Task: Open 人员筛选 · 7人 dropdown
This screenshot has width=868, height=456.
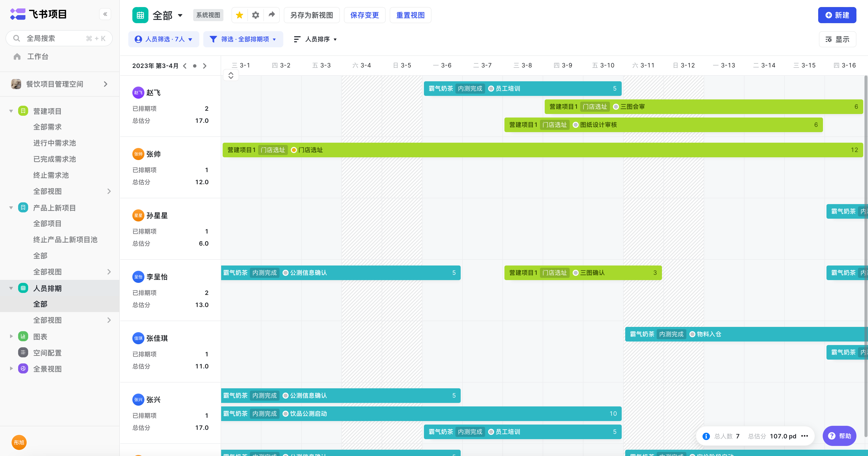Action: tap(164, 40)
